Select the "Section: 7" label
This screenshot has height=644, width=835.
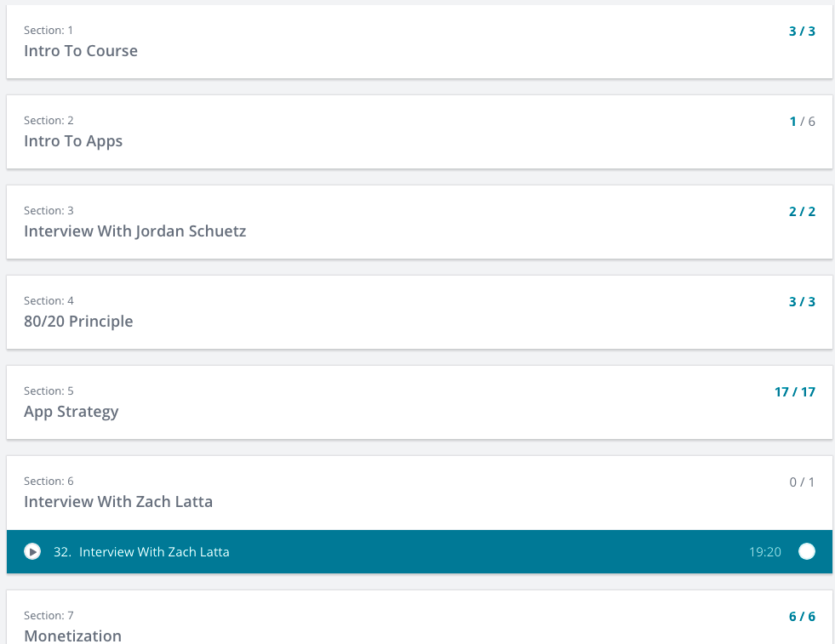click(x=49, y=616)
